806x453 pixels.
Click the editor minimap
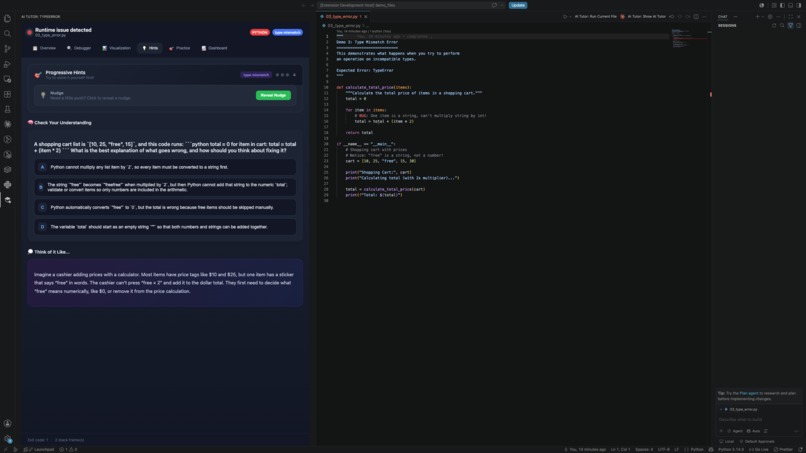tap(690, 39)
